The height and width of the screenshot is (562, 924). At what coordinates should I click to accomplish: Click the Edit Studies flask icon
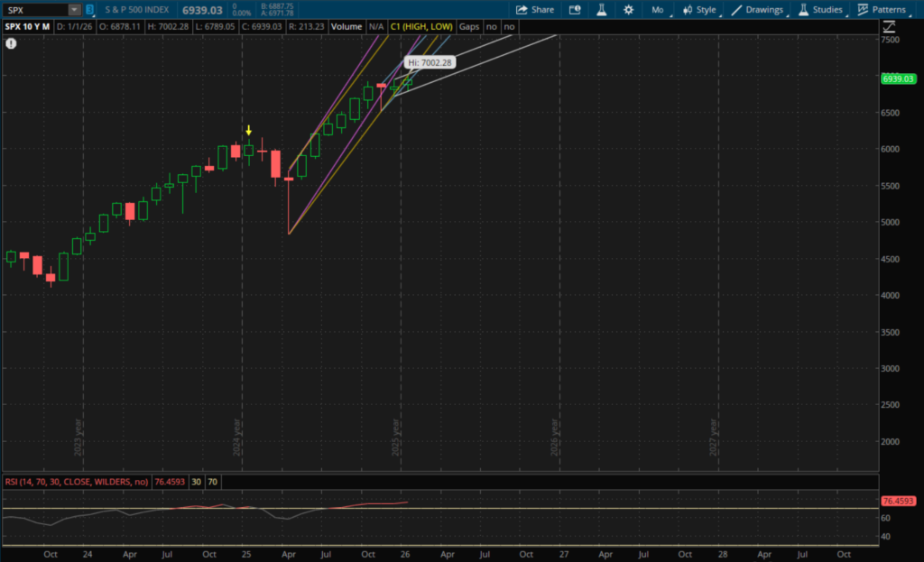pos(601,10)
